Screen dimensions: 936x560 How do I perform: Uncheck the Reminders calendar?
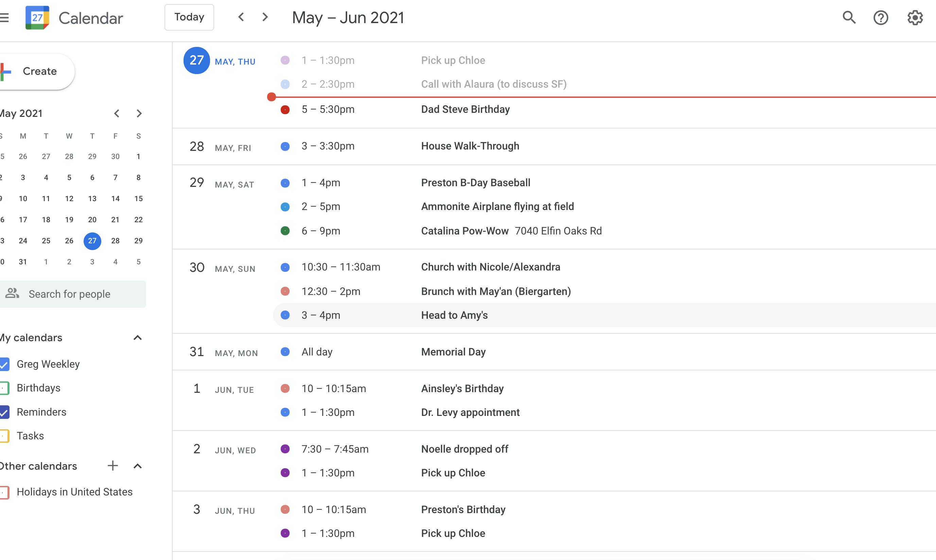pos(4,412)
